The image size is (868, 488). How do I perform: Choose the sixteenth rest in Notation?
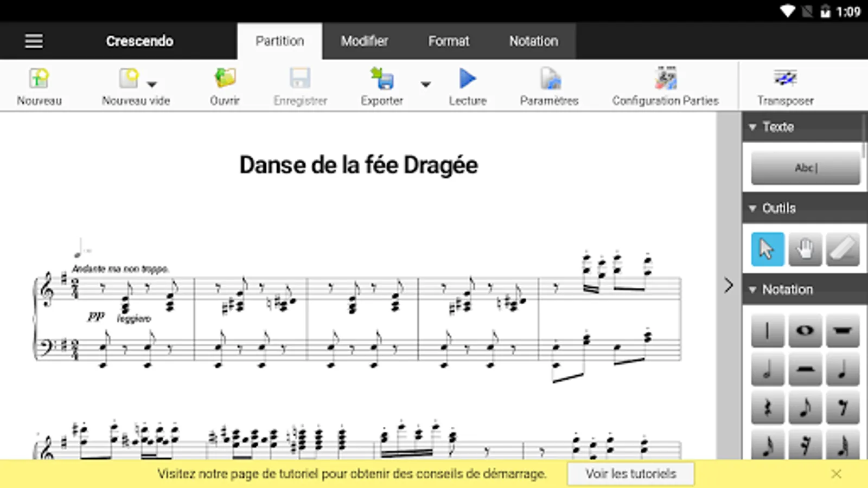(x=805, y=445)
